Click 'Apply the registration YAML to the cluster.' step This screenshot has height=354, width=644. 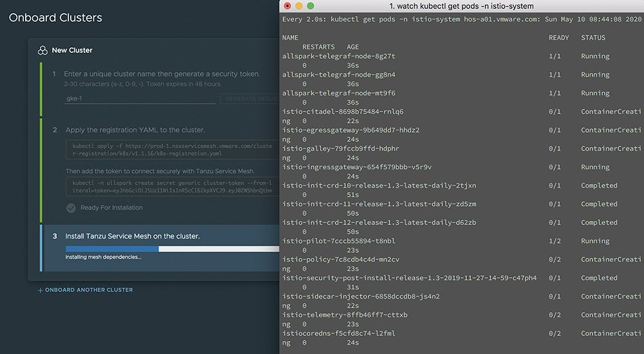click(x=135, y=130)
